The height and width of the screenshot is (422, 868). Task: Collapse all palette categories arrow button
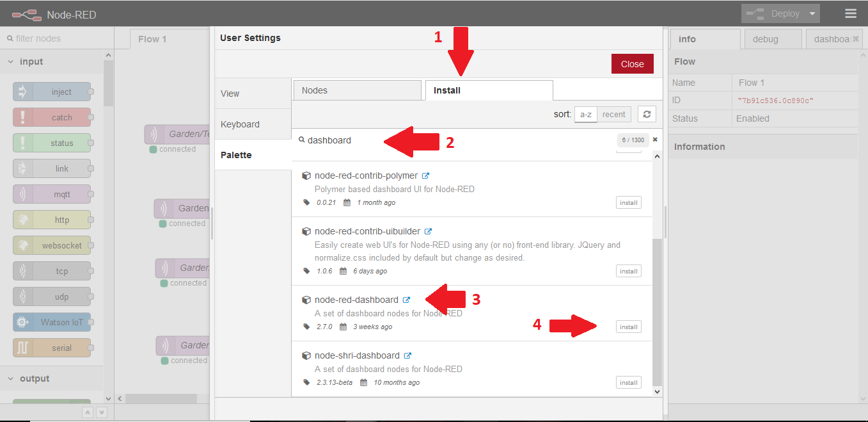point(88,412)
